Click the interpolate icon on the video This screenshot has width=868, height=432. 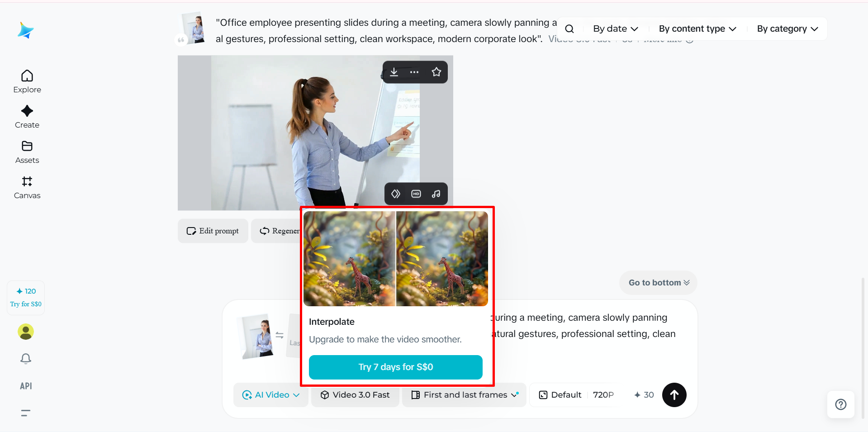coord(396,194)
